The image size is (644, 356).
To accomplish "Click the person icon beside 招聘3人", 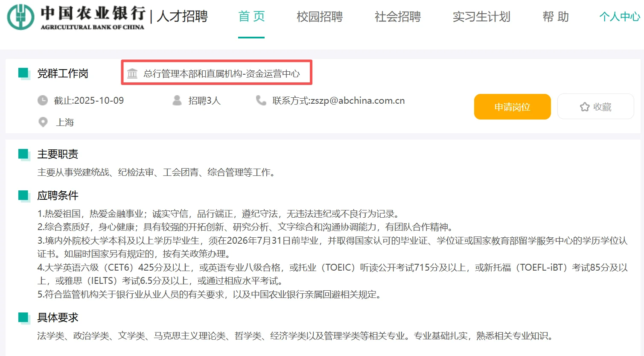I will click(x=177, y=101).
